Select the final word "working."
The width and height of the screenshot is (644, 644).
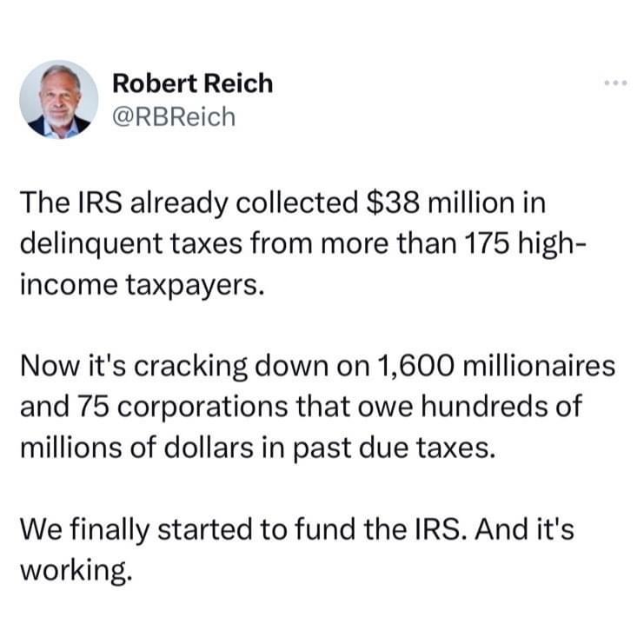point(76,570)
